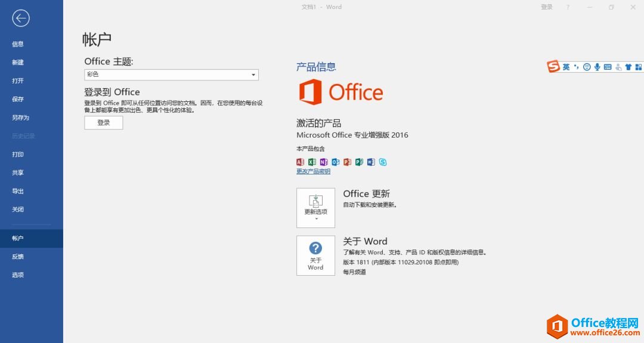Click the Sogou S logo on IME bar
The image size is (644, 343).
pyautogui.click(x=553, y=66)
